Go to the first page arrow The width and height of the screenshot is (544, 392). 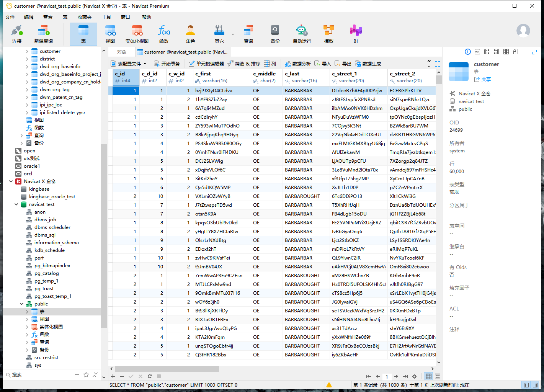coord(369,376)
